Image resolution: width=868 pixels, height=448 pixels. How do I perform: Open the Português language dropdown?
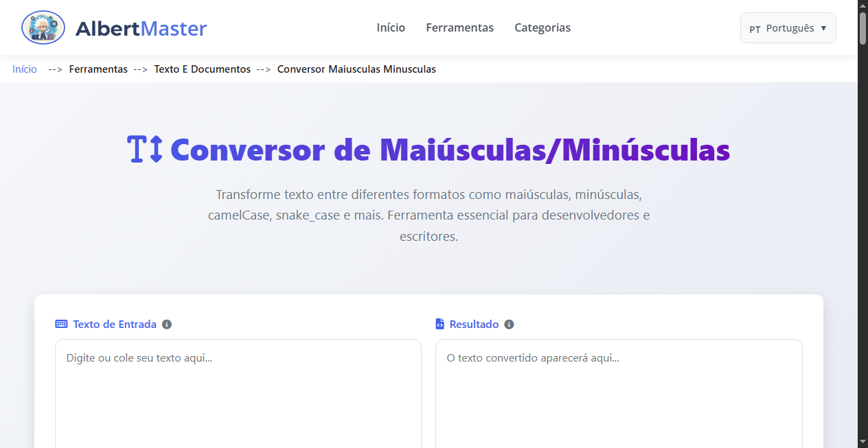point(788,27)
